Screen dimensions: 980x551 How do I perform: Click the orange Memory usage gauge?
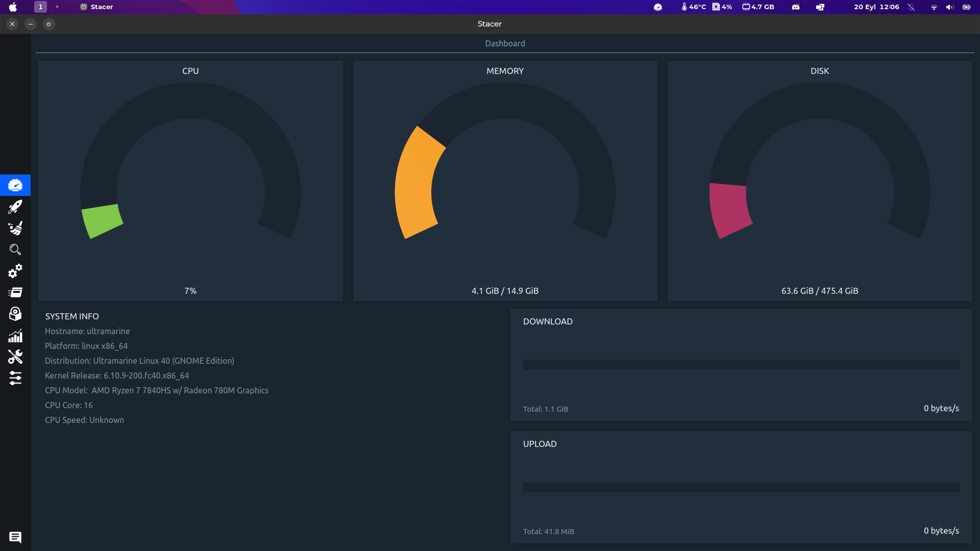416,184
